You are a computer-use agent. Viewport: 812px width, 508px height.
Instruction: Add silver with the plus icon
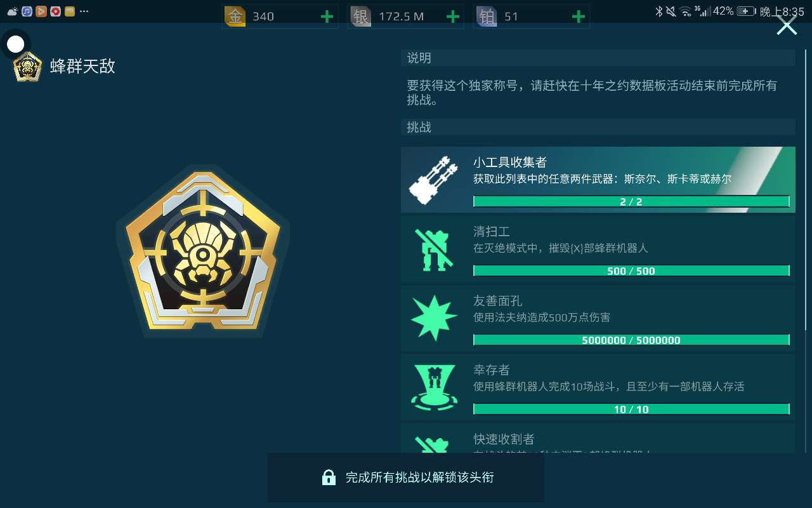coord(452,17)
